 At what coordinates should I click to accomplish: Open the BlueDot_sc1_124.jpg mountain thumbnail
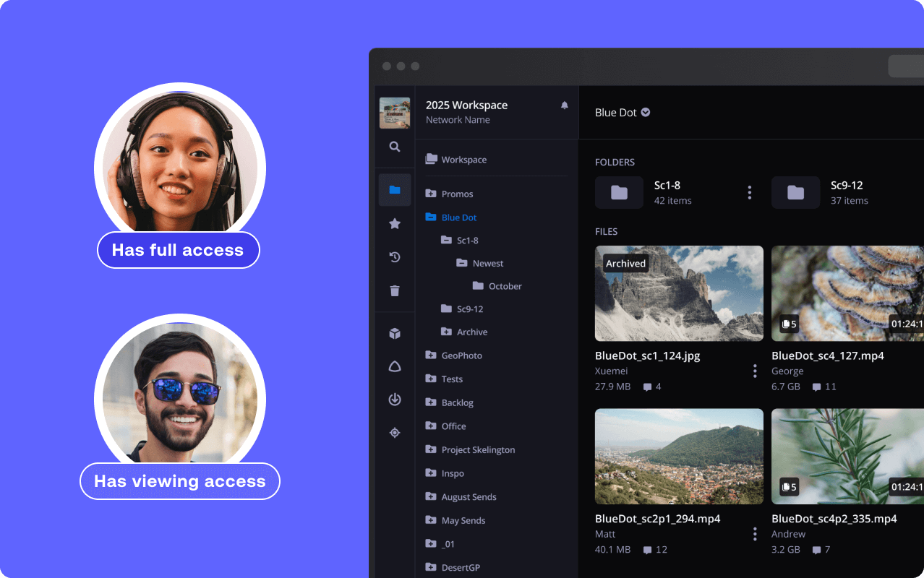tap(679, 293)
